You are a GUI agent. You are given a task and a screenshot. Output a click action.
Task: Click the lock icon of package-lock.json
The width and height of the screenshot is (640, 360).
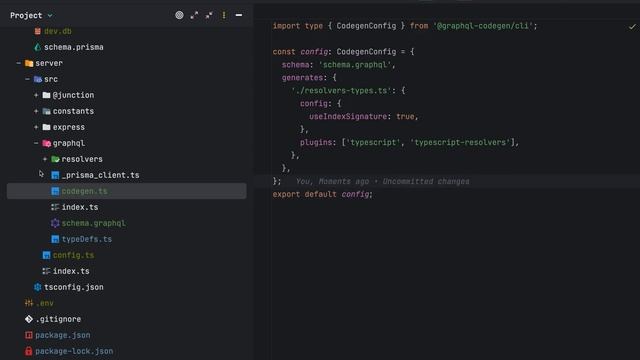[x=29, y=351]
